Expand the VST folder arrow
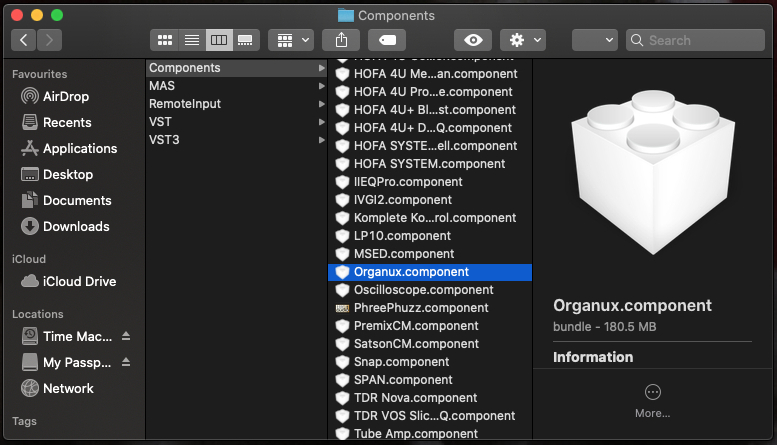 click(322, 122)
